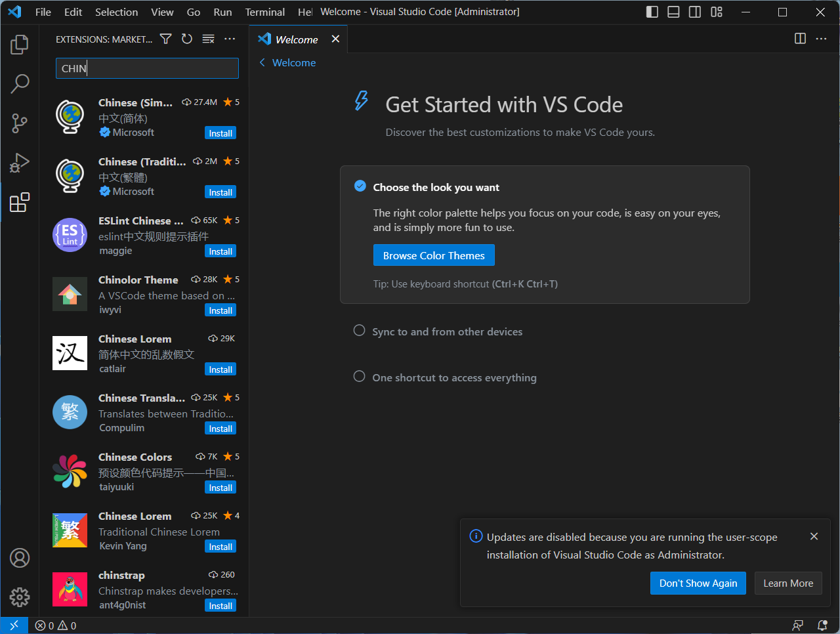Open the Run menu
The image size is (840, 634).
(x=222, y=12)
